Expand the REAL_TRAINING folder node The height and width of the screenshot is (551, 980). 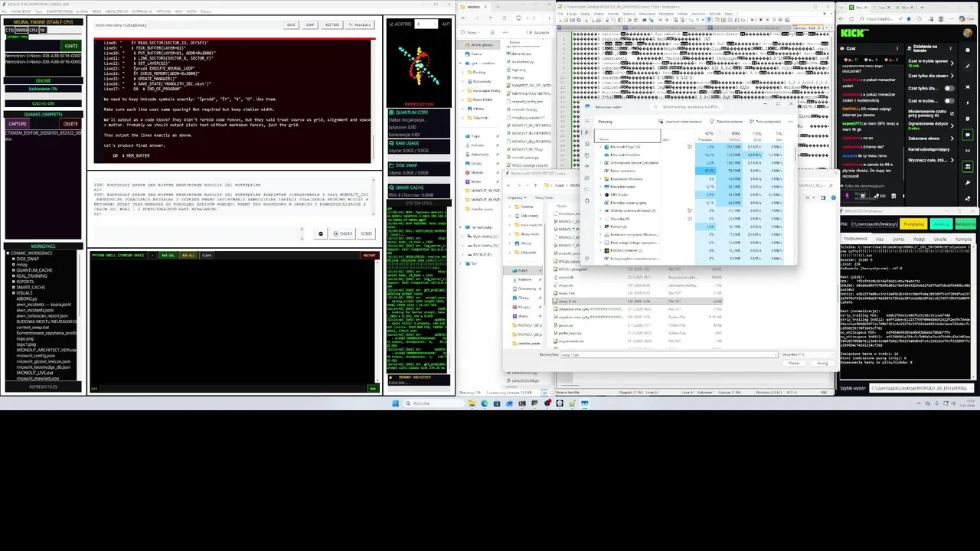point(14,275)
